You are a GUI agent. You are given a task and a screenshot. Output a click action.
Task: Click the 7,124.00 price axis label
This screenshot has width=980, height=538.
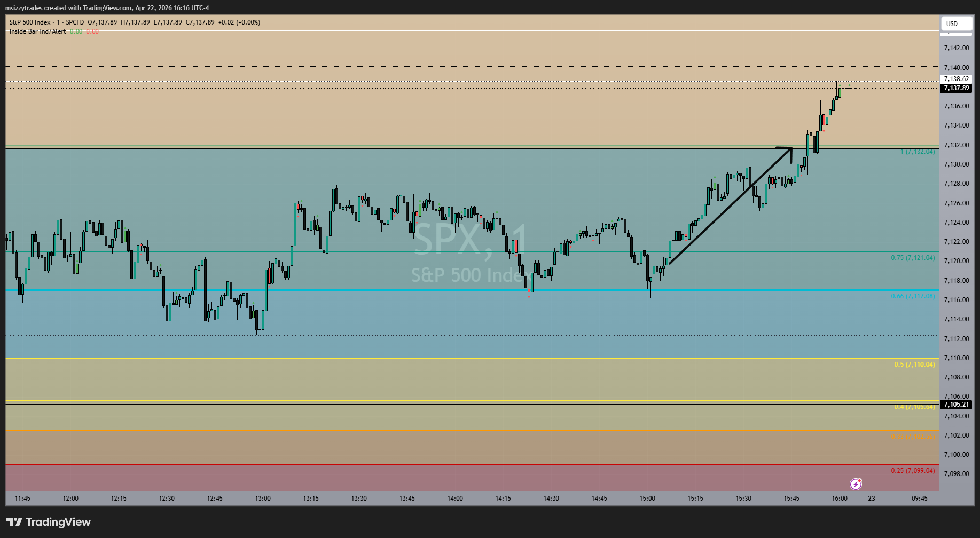pos(957,223)
